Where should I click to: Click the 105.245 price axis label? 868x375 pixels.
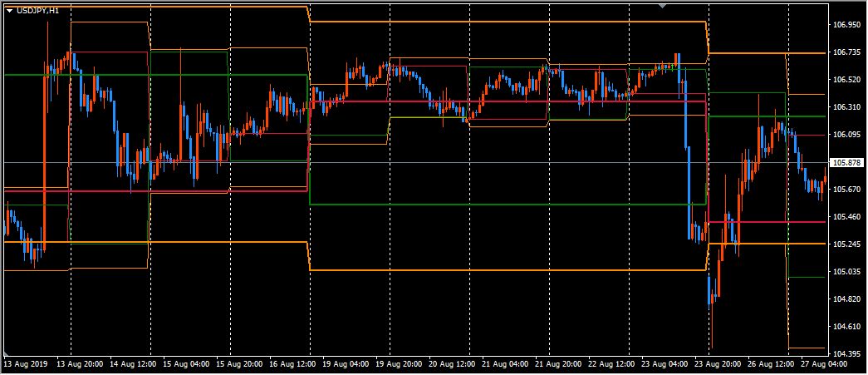click(x=846, y=244)
